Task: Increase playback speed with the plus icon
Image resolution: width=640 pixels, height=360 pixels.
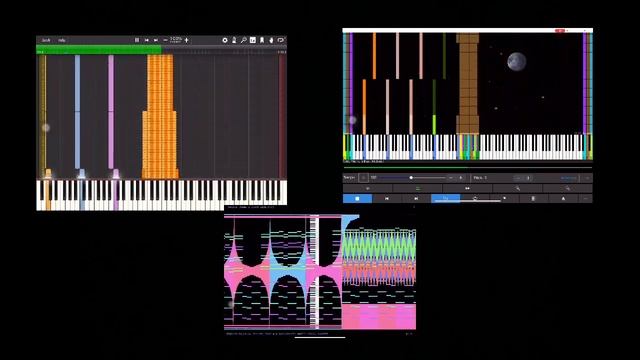Action: 187,40
